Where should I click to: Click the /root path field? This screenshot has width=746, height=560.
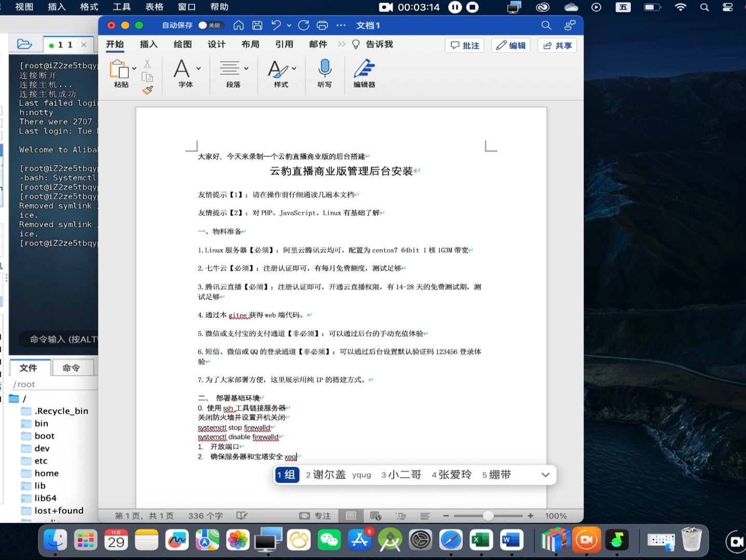54,384
